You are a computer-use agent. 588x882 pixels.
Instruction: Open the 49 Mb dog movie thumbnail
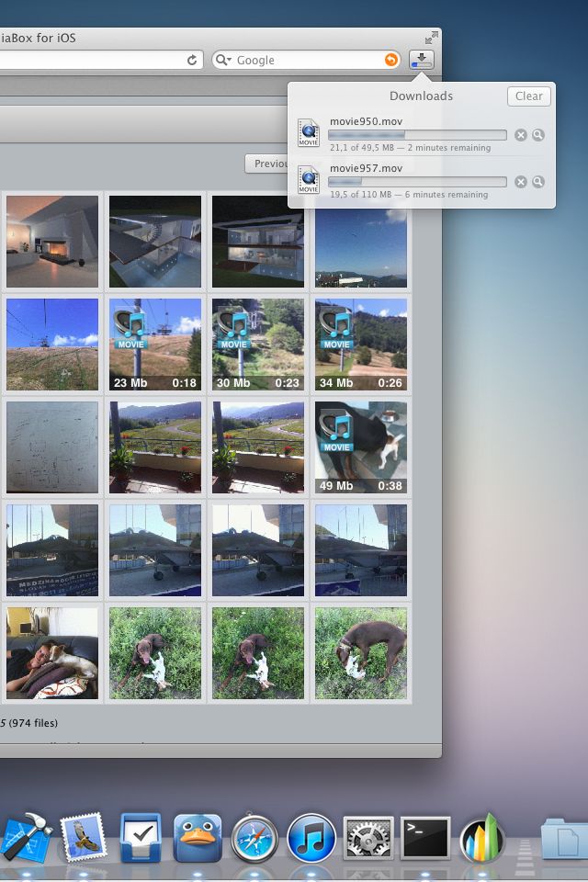[x=361, y=447]
